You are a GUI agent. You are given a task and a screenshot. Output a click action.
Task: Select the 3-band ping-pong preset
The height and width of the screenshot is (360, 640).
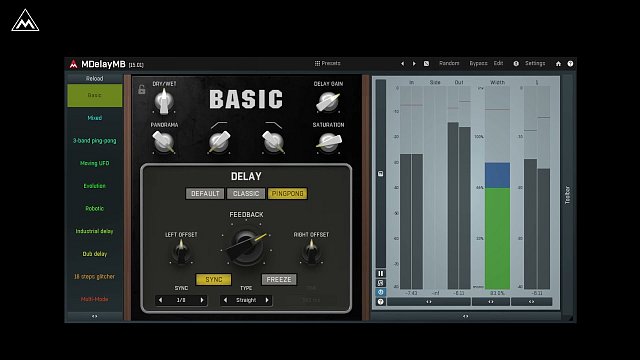pos(95,141)
